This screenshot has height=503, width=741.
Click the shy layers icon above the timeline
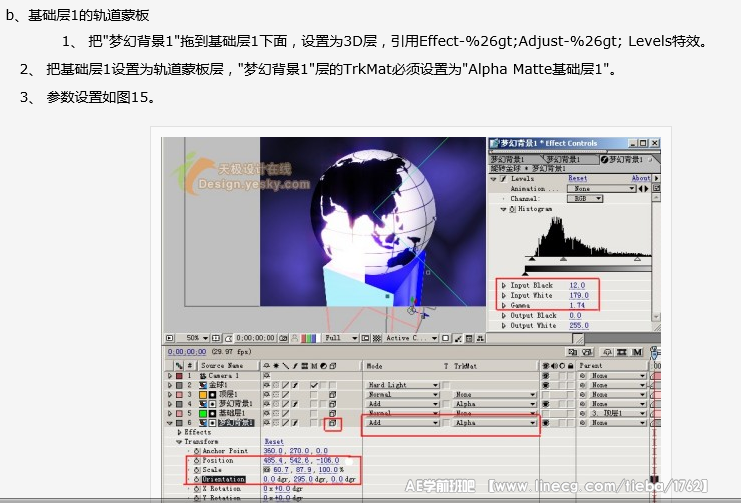pyautogui.click(x=607, y=352)
